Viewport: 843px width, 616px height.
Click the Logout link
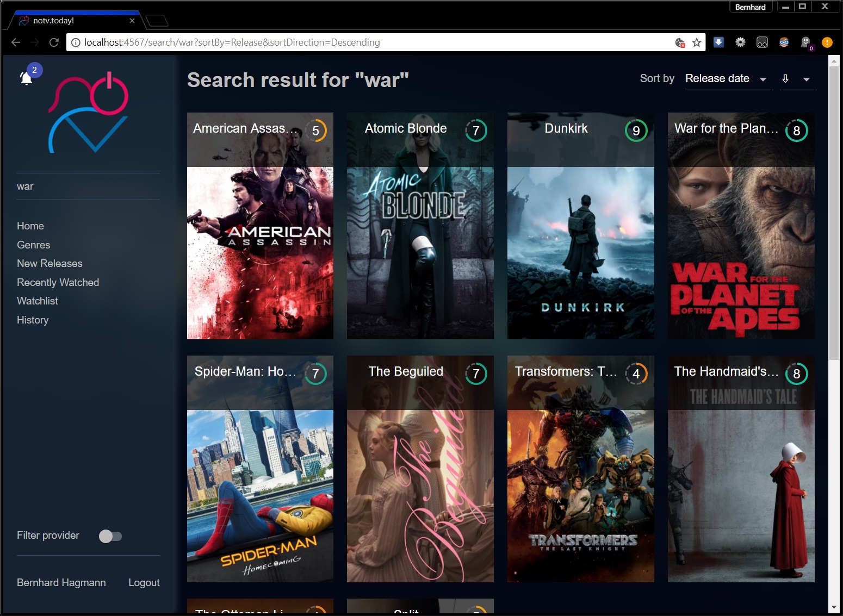(144, 582)
